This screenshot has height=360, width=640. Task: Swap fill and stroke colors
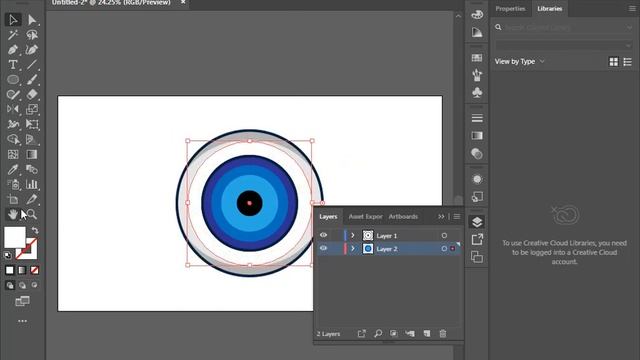35,231
